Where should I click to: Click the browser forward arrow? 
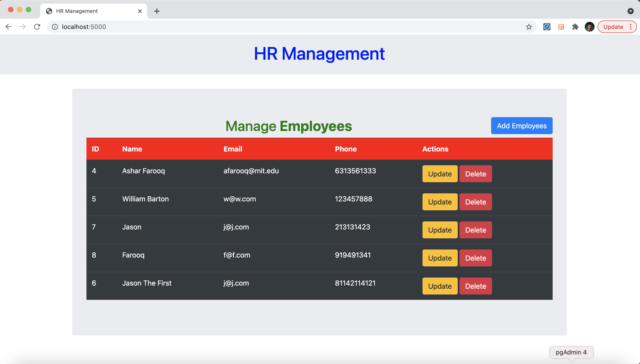[x=23, y=27]
